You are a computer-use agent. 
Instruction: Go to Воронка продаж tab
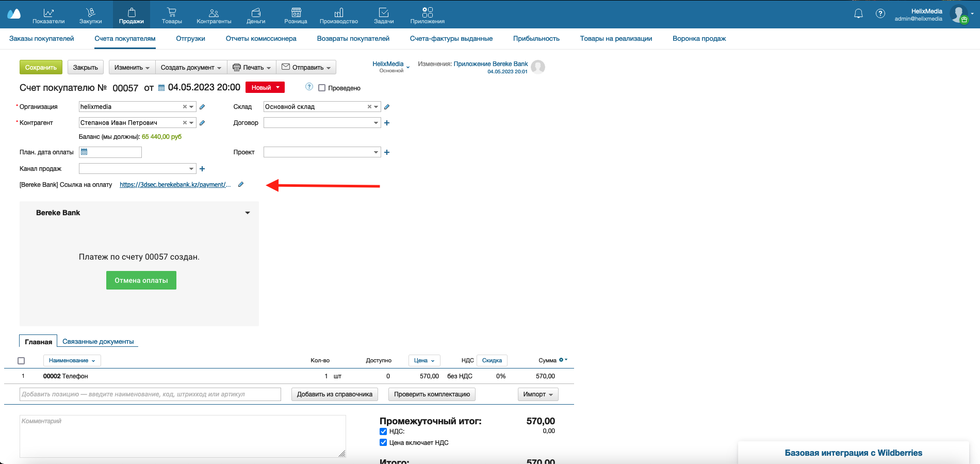[699, 39]
